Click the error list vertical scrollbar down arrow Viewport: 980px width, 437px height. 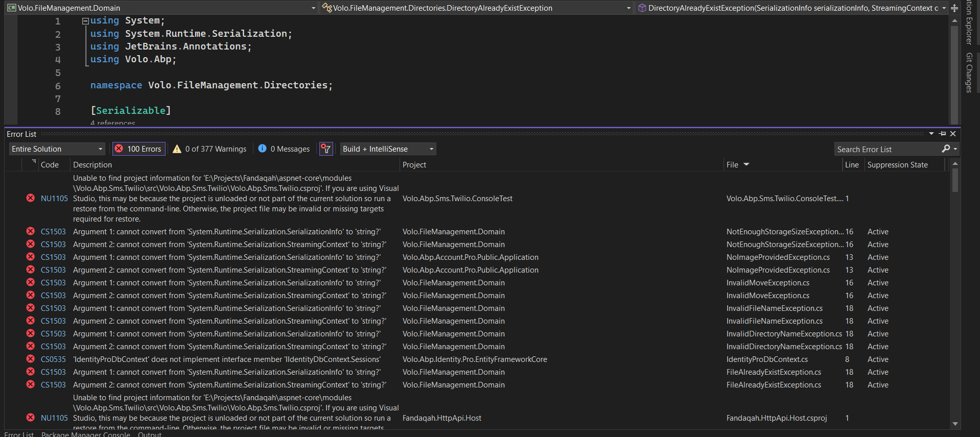[x=955, y=424]
